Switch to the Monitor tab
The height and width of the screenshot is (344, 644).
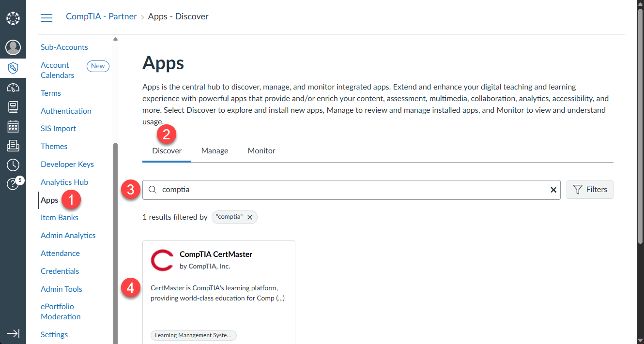point(261,151)
